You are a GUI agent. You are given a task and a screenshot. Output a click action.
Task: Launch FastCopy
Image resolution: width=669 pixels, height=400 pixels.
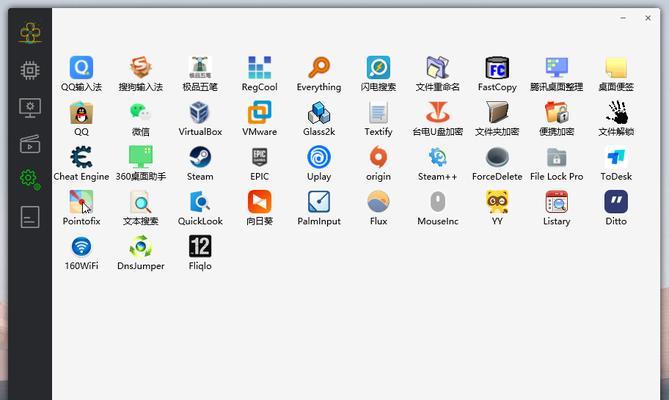pyautogui.click(x=497, y=67)
